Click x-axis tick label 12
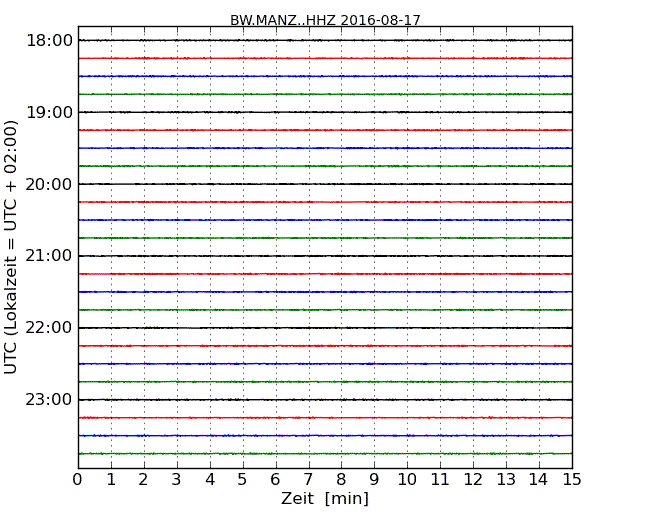The image size is (650, 520). coord(473,480)
